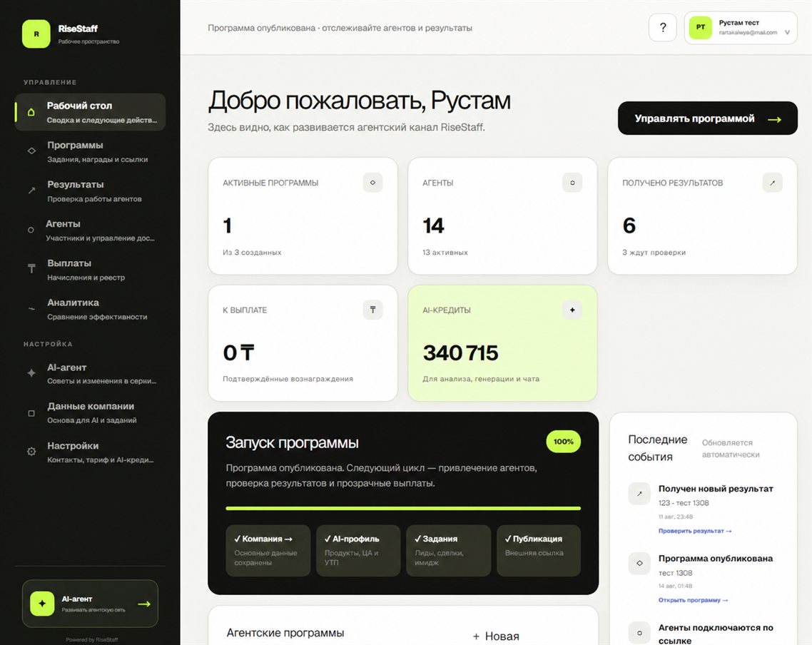Click the square icon beside Данные компании
The height and width of the screenshot is (645, 812).
pos(31,413)
